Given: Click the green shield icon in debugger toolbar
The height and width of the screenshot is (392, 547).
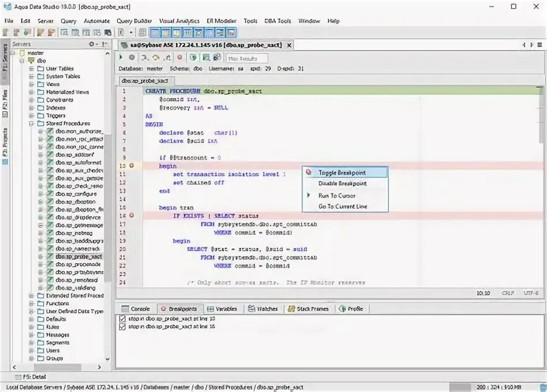Looking at the screenshot, I should click(193, 58).
